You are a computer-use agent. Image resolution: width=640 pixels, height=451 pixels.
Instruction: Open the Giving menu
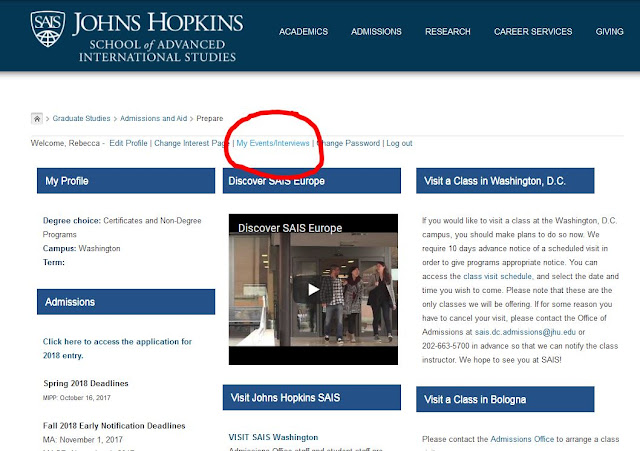click(609, 32)
